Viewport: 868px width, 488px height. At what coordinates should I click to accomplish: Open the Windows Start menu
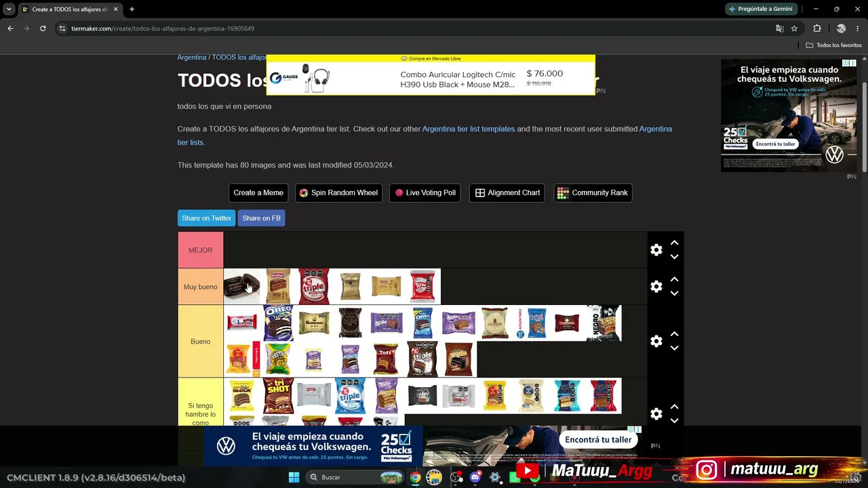294,477
